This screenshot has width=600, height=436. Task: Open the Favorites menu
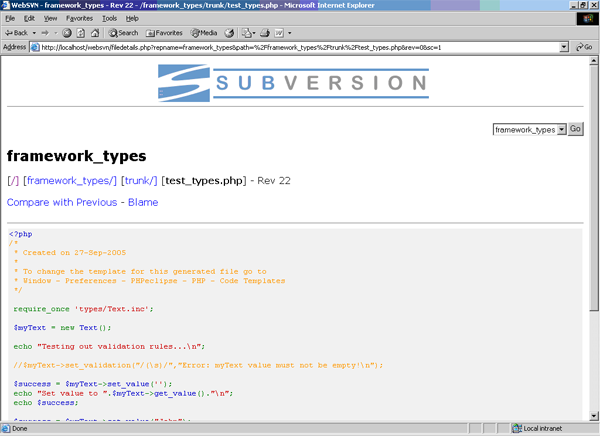79,18
